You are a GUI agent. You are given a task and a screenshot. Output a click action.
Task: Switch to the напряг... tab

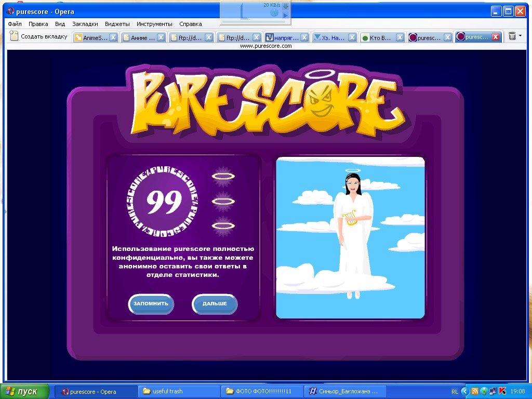(x=283, y=37)
